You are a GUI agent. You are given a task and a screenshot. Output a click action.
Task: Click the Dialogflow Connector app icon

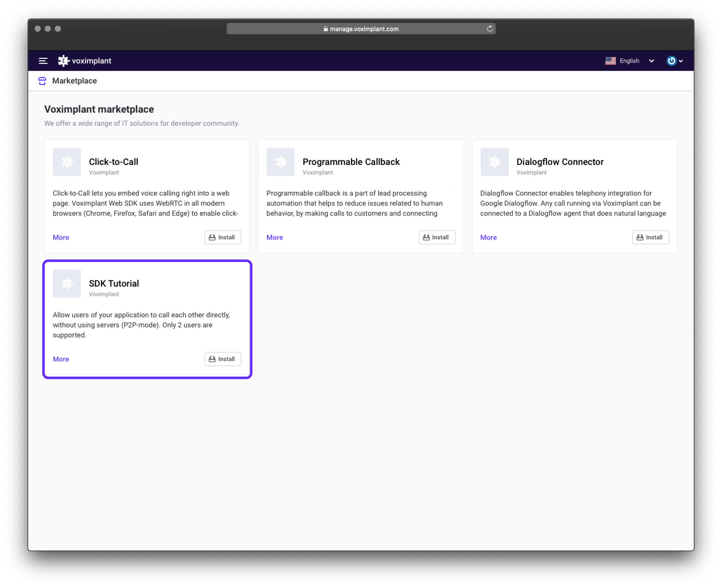click(x=494, y=162)
